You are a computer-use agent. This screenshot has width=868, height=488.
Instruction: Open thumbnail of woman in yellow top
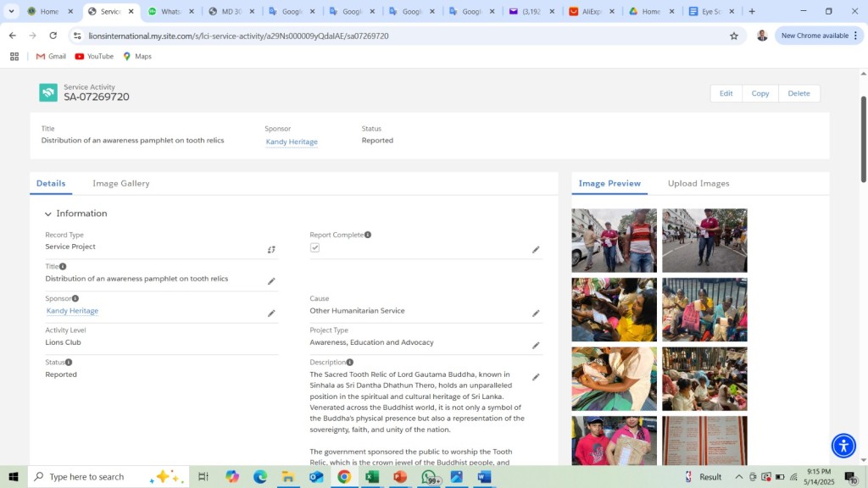tap(614, 310)
